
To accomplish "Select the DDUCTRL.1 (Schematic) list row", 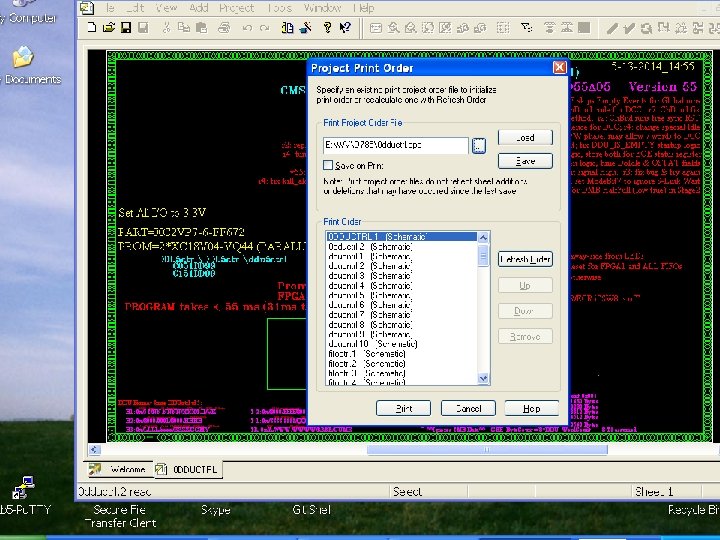I will 402,237.
